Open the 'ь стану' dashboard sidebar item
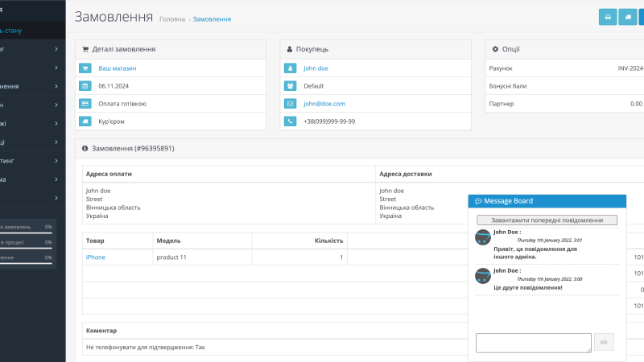 click(32, 31)
